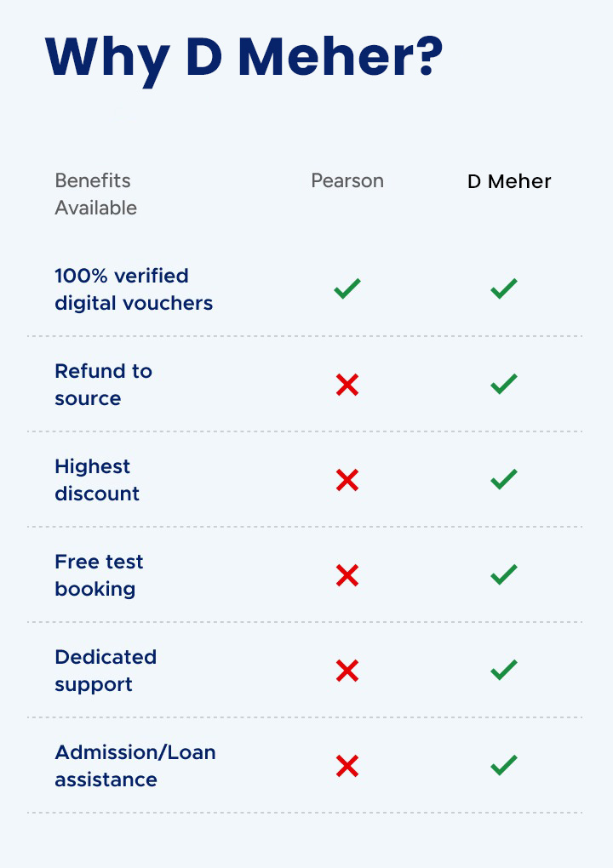Click Pearson's red cross for Highest discount

[347, 481]
